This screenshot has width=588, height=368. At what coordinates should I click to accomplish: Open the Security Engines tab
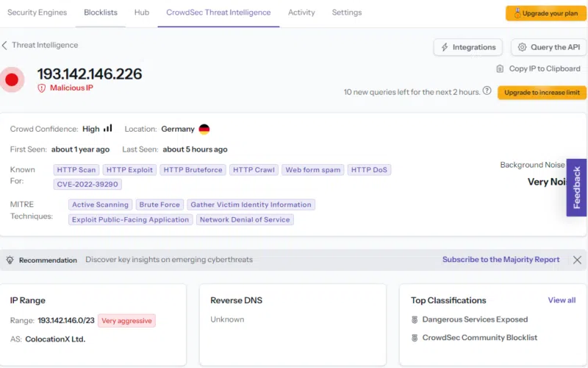pyautogui.click(x=37, y=13)
